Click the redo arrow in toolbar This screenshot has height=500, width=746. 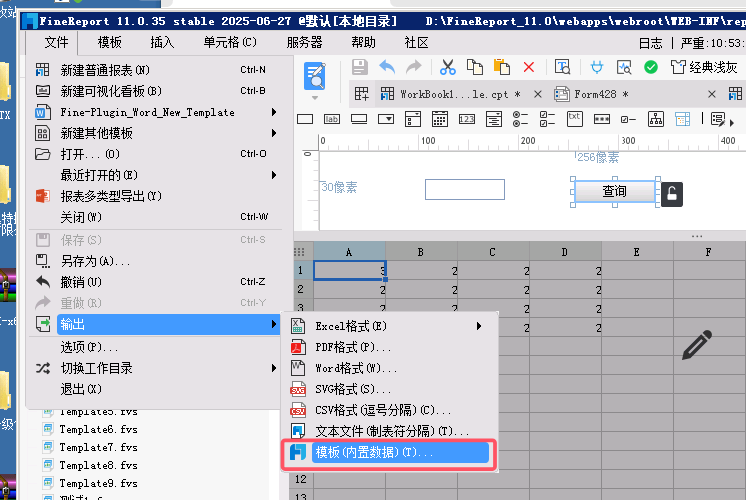pos(413,67)
